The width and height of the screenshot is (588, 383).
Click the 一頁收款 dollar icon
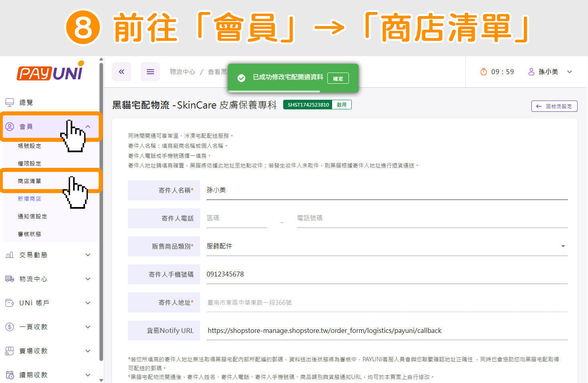[x=10, y=327]
